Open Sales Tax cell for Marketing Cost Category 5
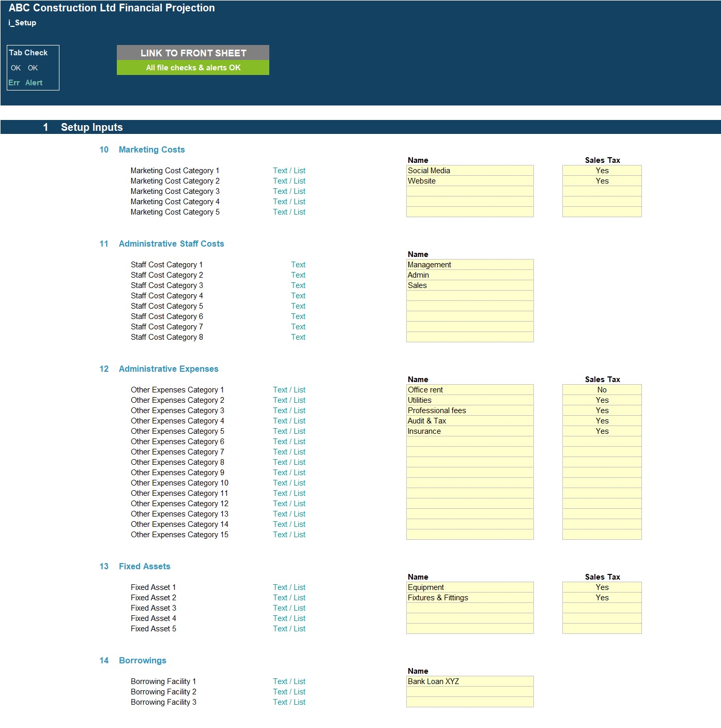This screenshot has width=721, height=728. pos(602,212)
